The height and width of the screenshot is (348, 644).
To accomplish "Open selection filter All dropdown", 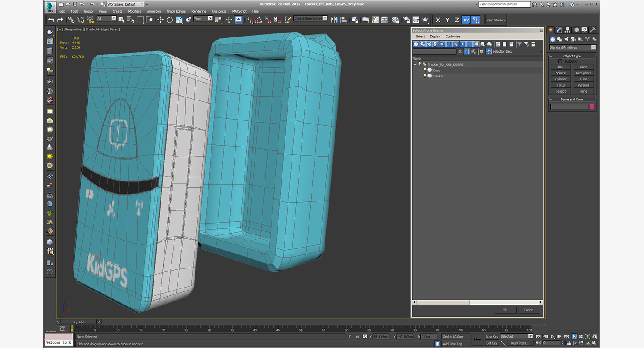I will coord(107,19).
